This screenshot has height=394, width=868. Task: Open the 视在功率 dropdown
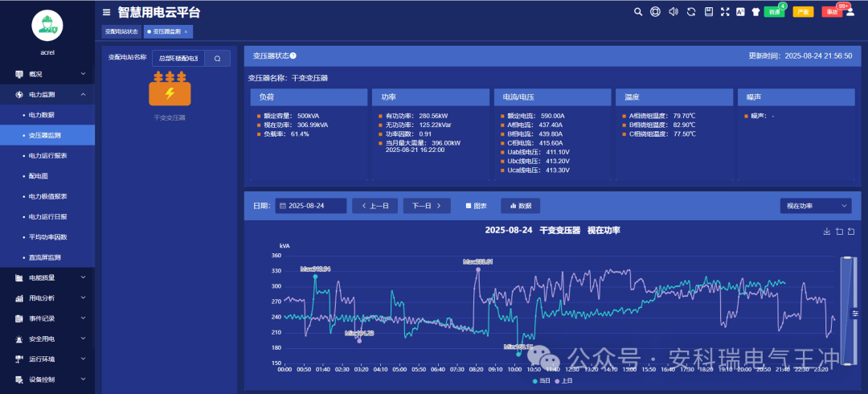pyautogui.click(x=815, y=206)
